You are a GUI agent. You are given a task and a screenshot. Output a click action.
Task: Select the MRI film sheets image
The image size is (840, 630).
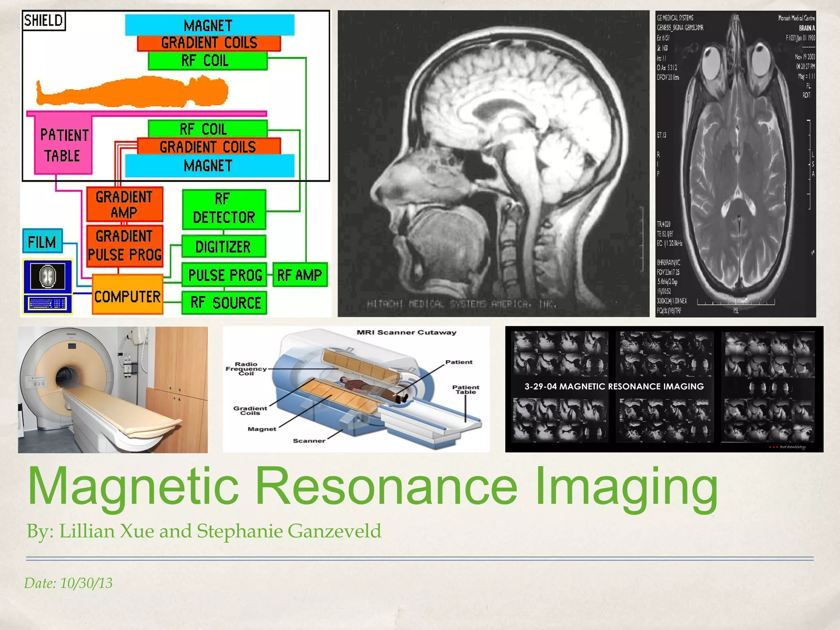point(664,389)
